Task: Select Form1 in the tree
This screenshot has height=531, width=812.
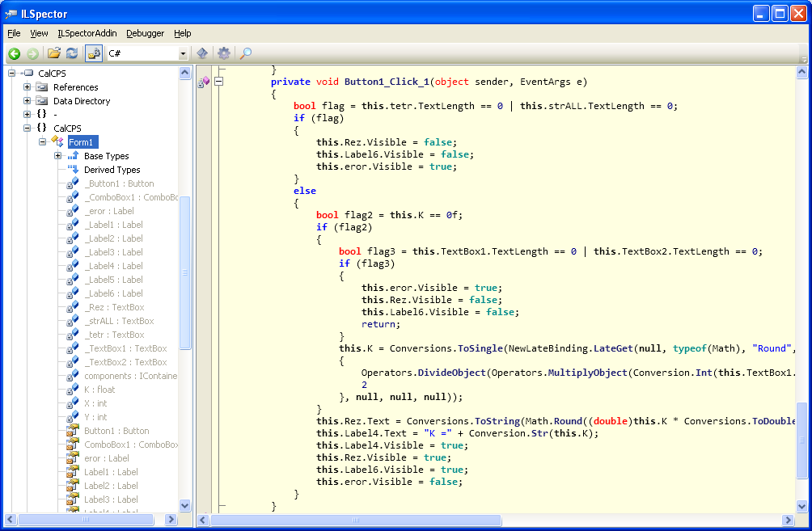Action: pos(82,142)
